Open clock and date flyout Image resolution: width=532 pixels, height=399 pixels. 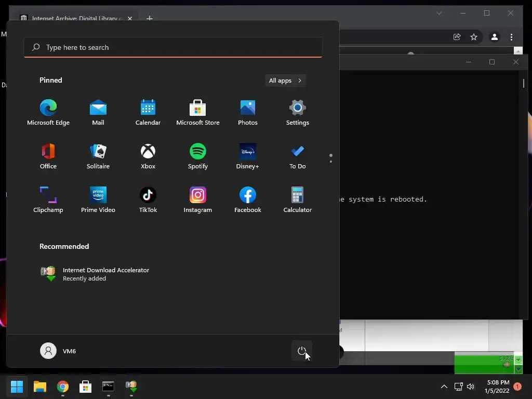point(497,387)
